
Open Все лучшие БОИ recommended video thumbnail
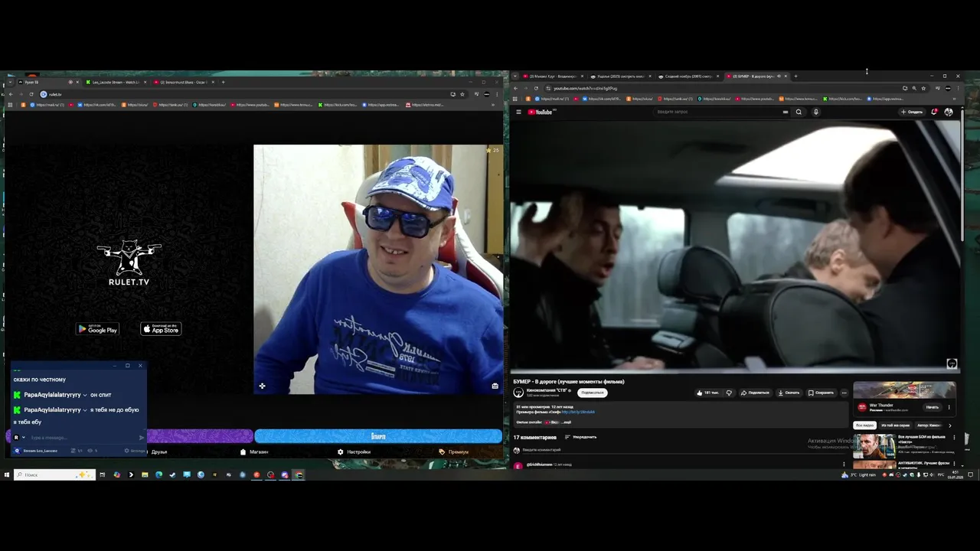click(x=874, y=445)
